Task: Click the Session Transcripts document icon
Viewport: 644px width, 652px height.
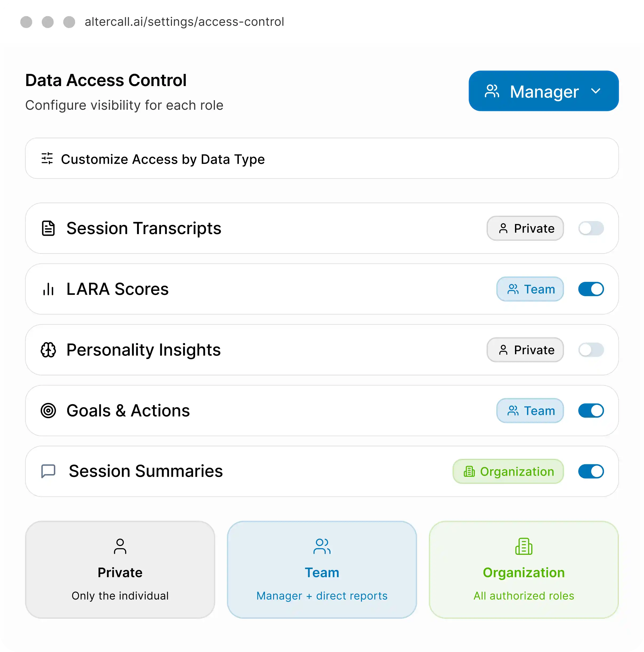Action: pos(48,229)
